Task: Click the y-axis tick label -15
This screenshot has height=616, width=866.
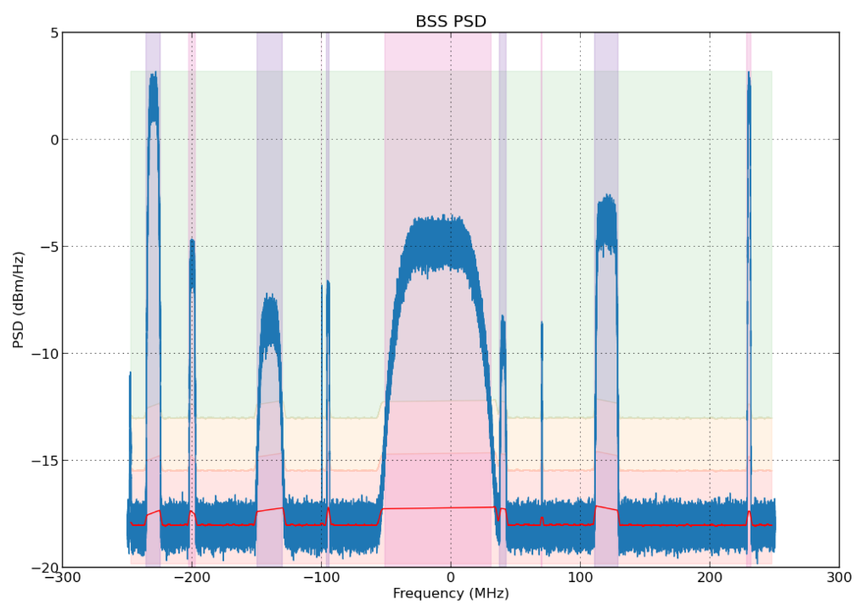Action: point(44,461)
